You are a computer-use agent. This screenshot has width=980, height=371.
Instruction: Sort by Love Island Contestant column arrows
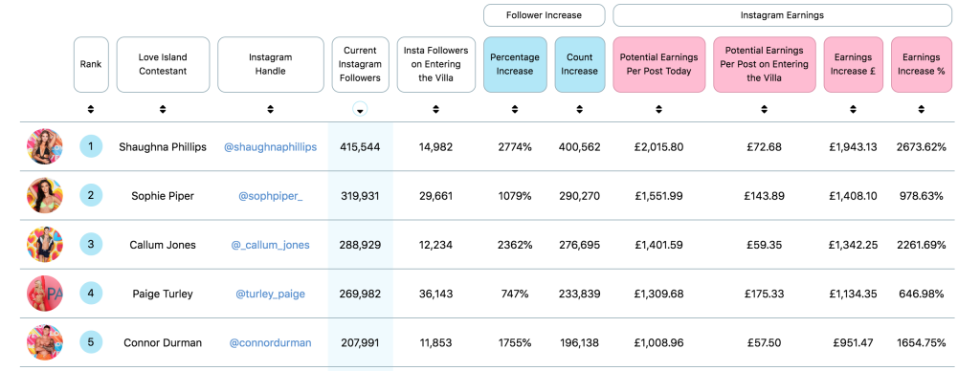(163, 109)
